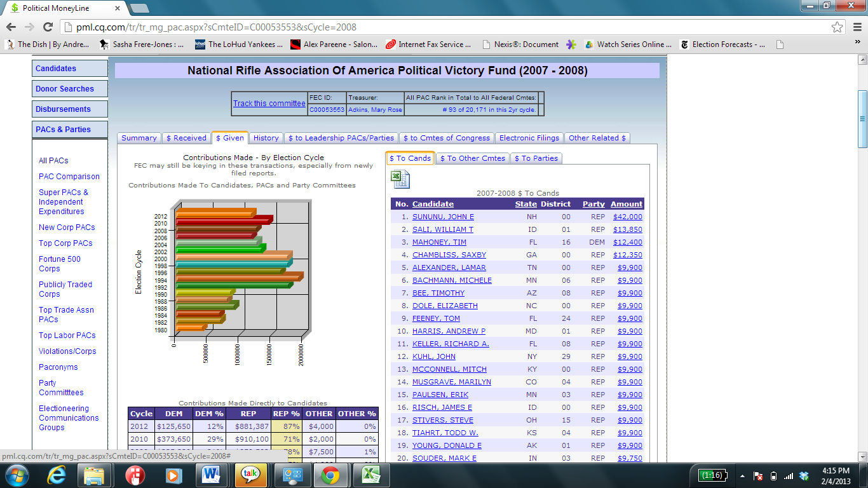Image resolution: width=868 pixels, height=488 pixels.
Task: Open Candidates sidebar section
Action: click(x=70, y=69)
